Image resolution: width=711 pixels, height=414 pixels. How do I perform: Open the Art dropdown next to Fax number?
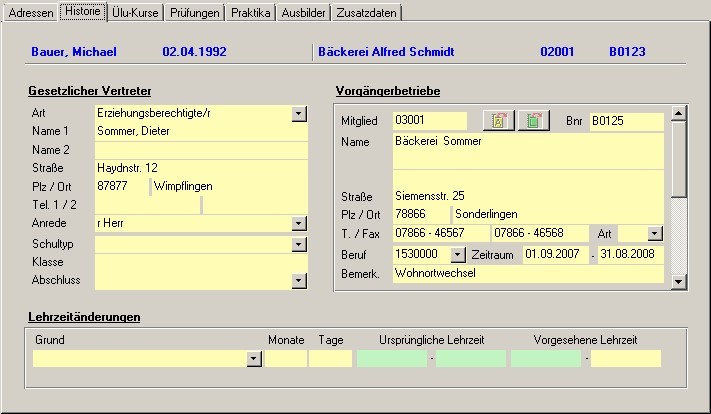pos(655,233)
